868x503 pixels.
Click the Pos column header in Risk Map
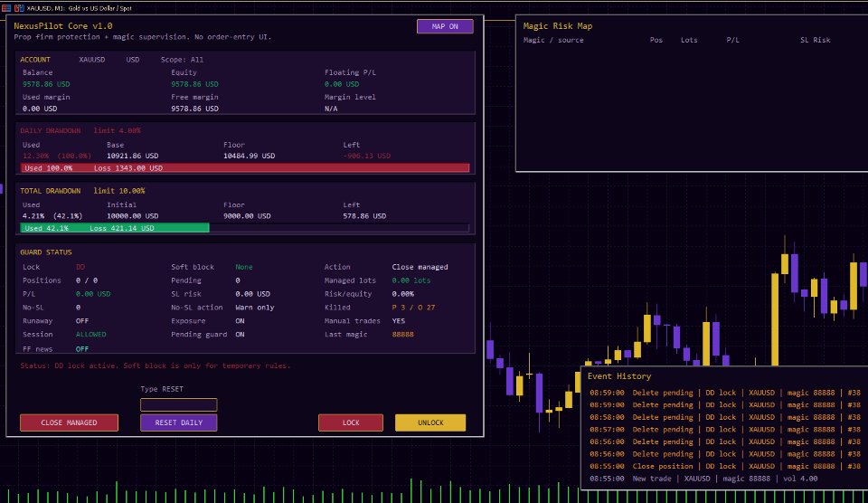point(656,40)
